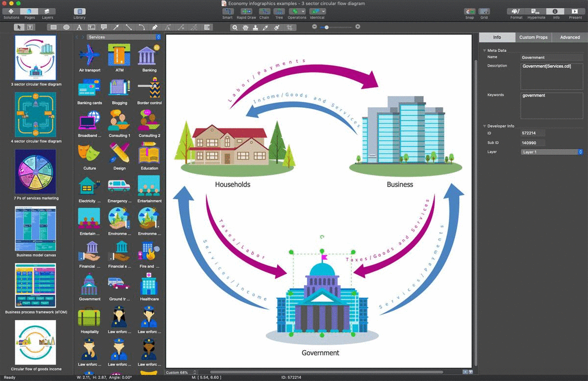Screen dimensions: 588x381
Task: Open the Advanced tab
Action: point(569,37)
